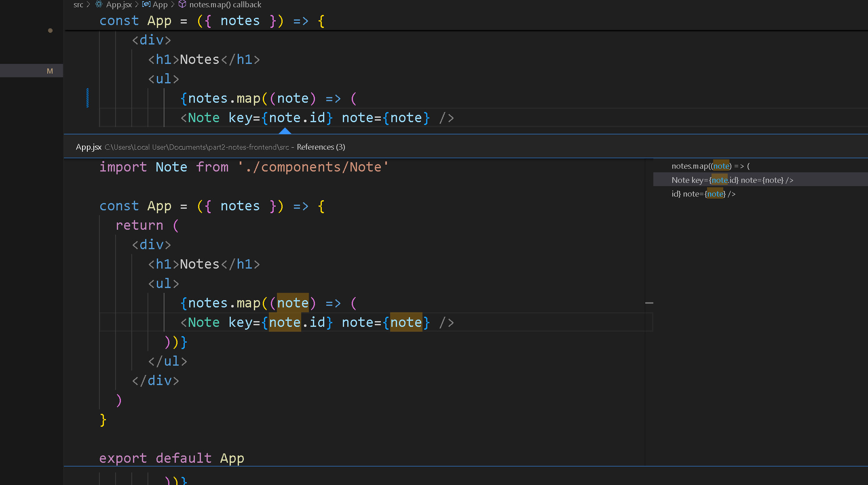This screenshot has height=485, width=868.
Task: Open the src folder breadcrumb
Action: [x=78, y=4]
